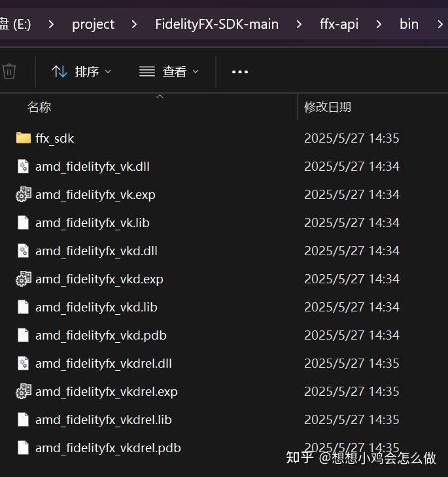Expand the chevron after project breadcrumb
This screenshot has height=477, width=448.
click(x=134, y=24)
